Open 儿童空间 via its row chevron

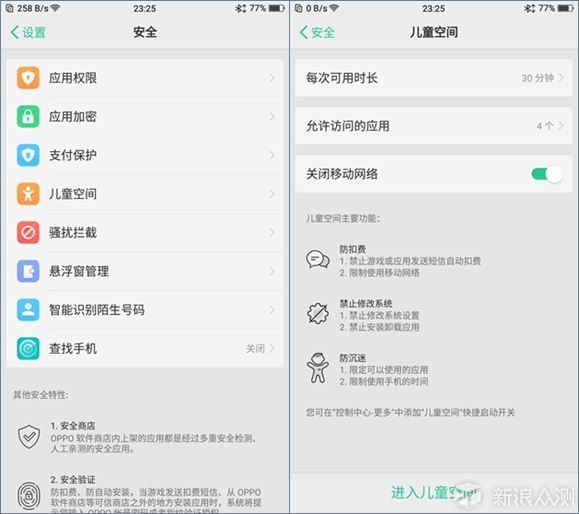272,194
